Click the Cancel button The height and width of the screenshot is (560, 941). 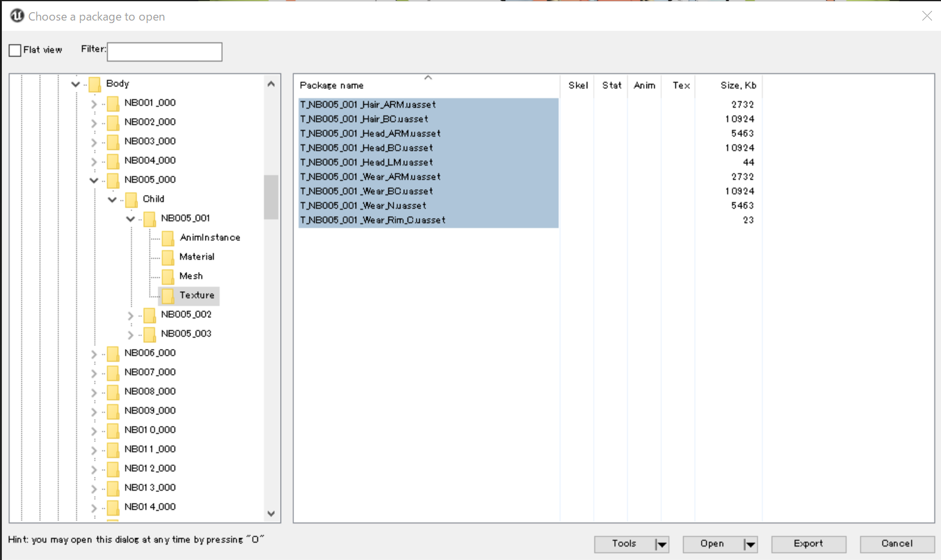(x=897, y=544)
